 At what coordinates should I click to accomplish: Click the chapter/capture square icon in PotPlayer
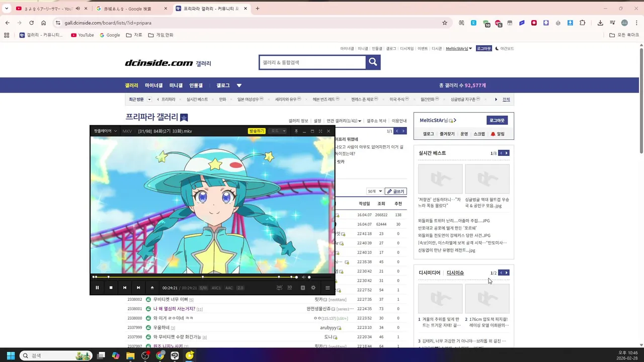pos(303,288)
